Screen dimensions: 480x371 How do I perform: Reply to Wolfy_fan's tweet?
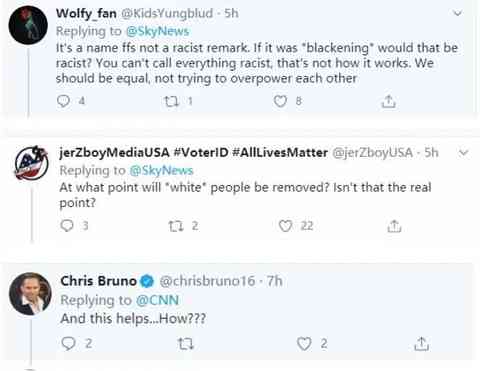[63, 101]
